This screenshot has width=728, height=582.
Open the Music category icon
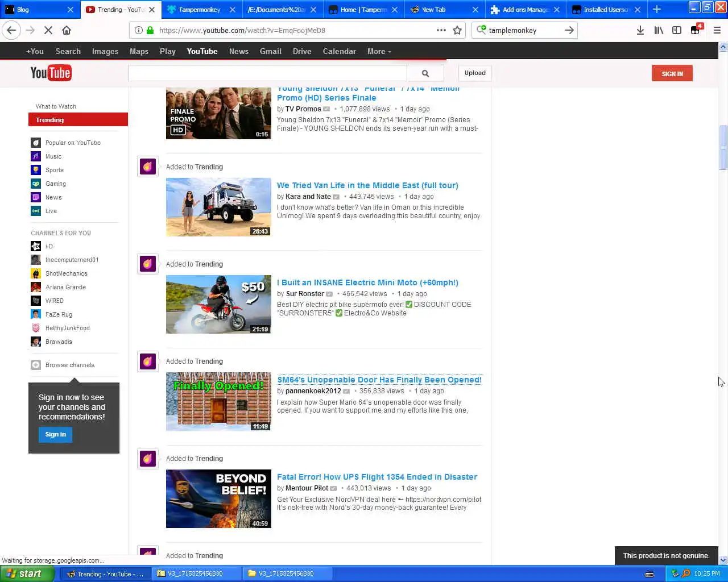[x=36, y=156]
